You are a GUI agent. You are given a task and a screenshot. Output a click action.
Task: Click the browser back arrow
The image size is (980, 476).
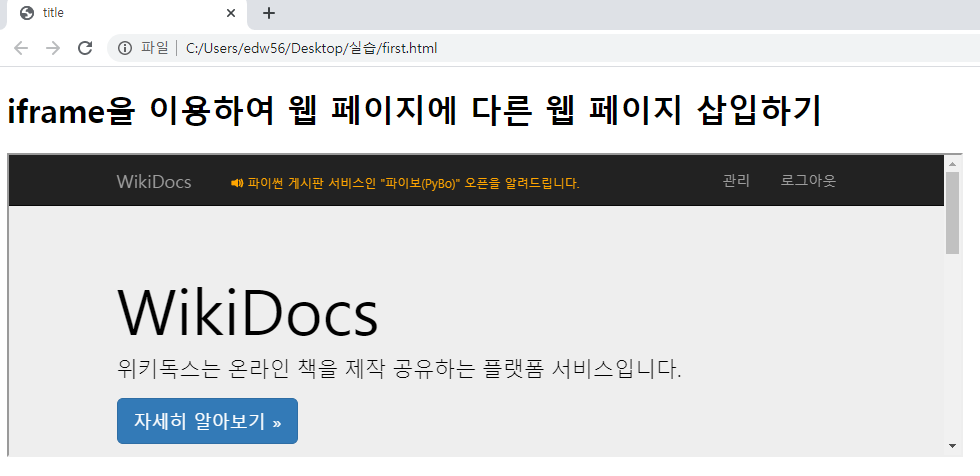[21, 48]
